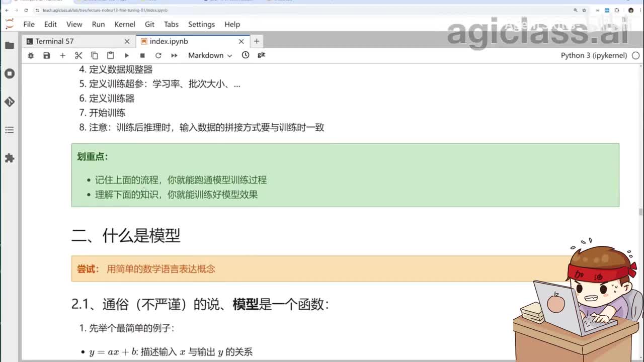This screenshot has height=362, width=644.
Task: Click the notebook vertical scrollbar thumb
Action: tap(640, 212)
